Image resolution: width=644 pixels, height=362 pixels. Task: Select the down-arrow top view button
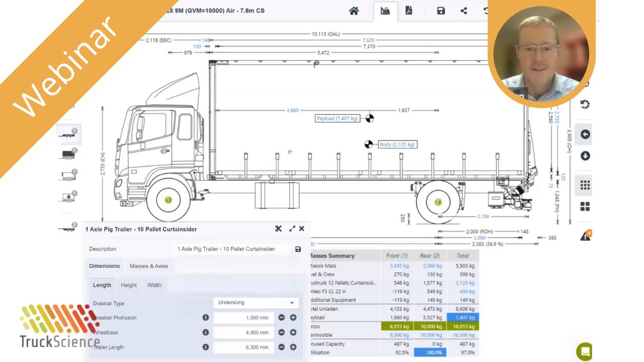585,156
